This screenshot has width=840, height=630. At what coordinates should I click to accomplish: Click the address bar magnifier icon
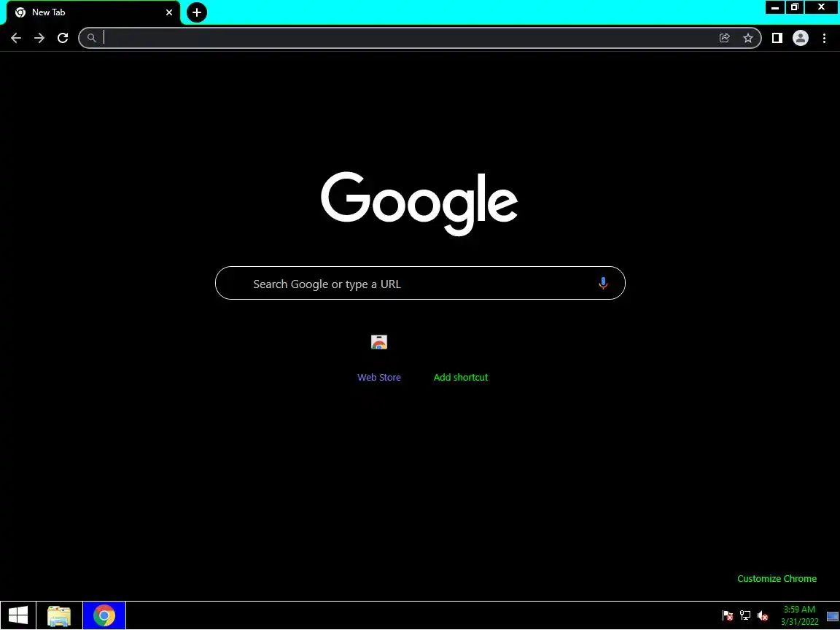coord(92,38)
